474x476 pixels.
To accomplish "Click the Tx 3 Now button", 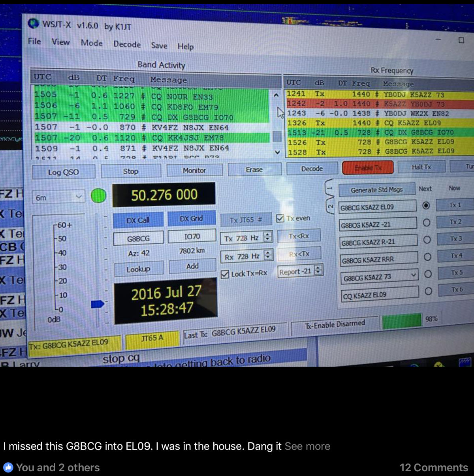I will (x=456, y=239).
